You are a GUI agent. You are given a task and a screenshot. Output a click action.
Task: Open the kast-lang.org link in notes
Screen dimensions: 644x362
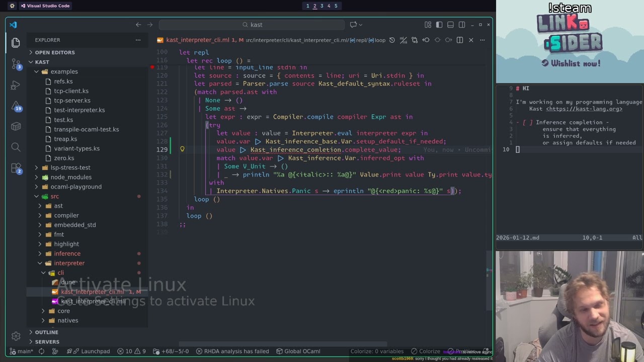pyautogui.click(x=584, y=109)
